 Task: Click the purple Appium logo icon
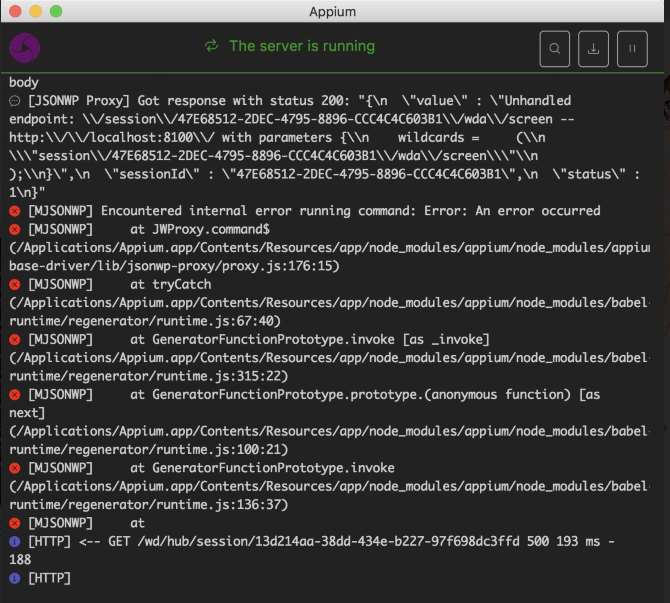pos(25,48)
